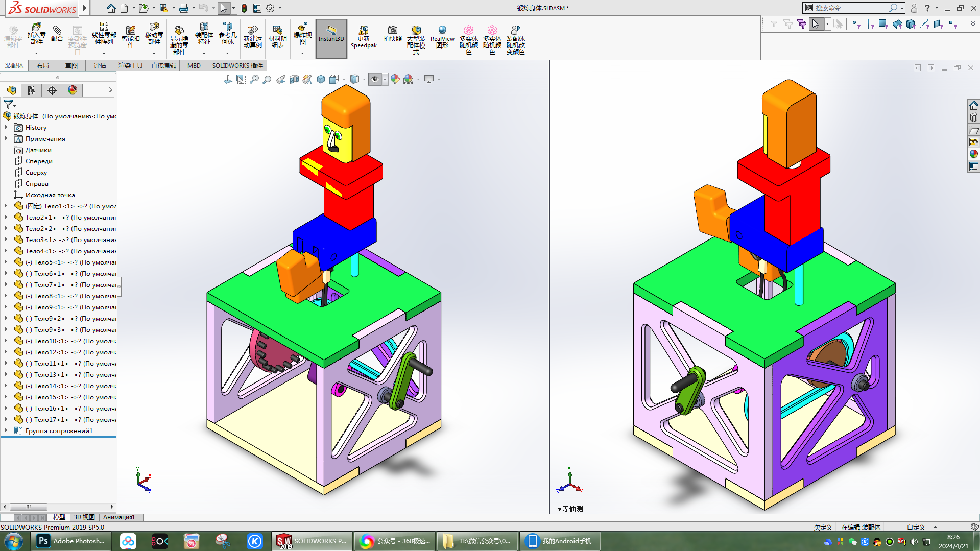
Task: Open the SOLIDWORKS 插件 tab
Action: (237, 66)
